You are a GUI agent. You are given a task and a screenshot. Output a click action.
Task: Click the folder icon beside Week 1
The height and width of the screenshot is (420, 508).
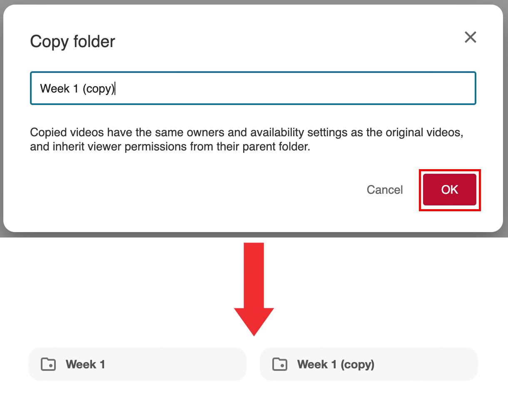(x=48, y=364)
